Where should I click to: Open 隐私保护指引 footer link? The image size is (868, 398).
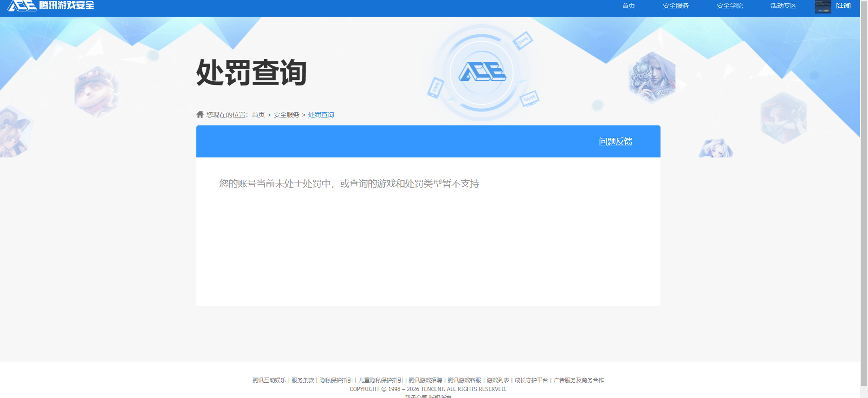(336, 380)
